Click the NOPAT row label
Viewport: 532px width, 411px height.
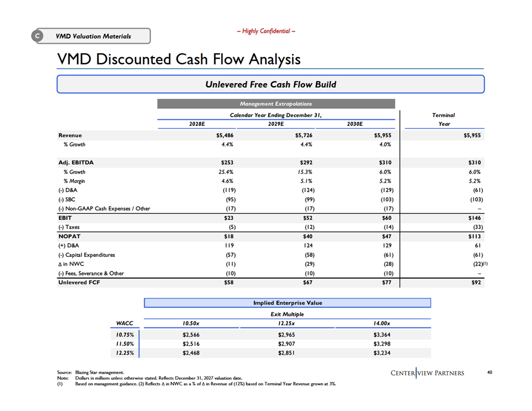(x=70, y=236)
